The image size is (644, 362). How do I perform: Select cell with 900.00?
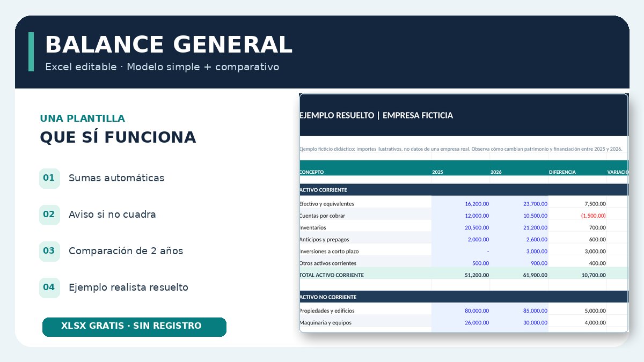[x=519, y=263]
